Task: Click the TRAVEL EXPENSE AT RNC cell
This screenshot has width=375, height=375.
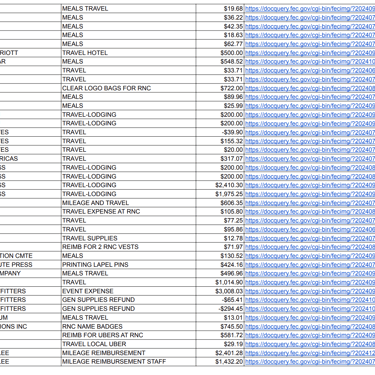Action: tap(129, 212)
